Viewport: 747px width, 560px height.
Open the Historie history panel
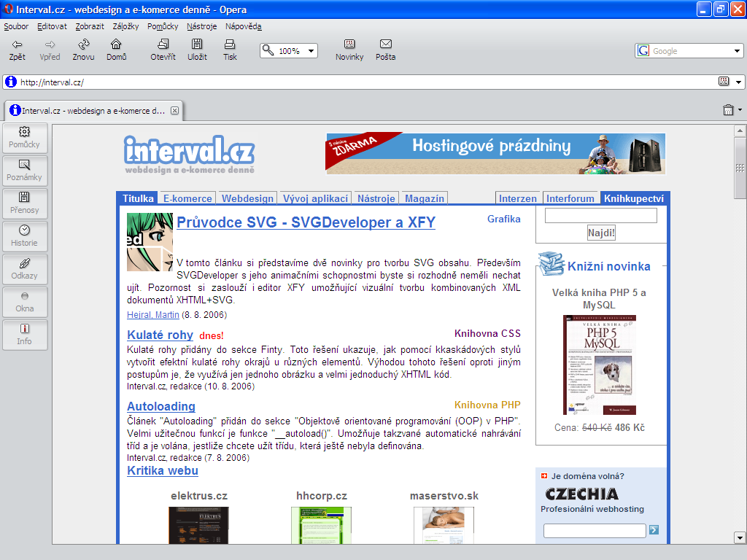[25, 236]
